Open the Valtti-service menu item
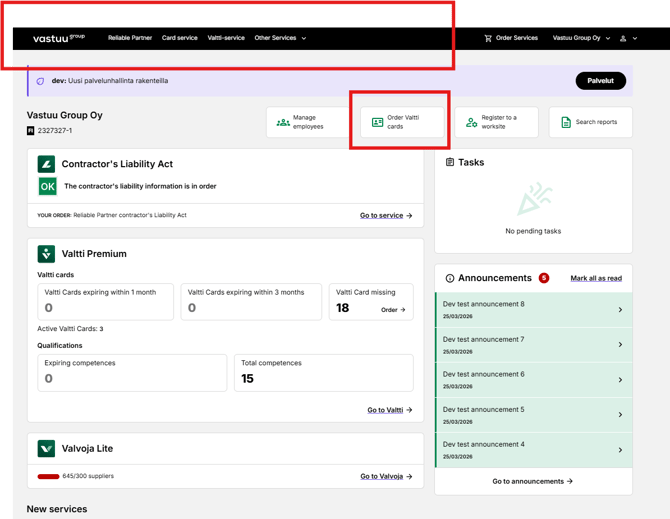Viewport: 670px width, 519px height. tap(226, 38)
